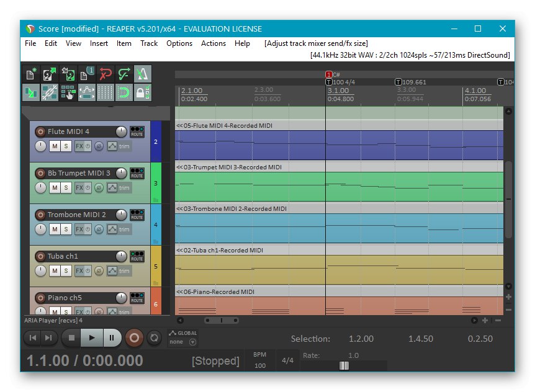This screenshot has width=535, height=392.
Task: Go to project start transport button
Action: (x=33, y=338)
